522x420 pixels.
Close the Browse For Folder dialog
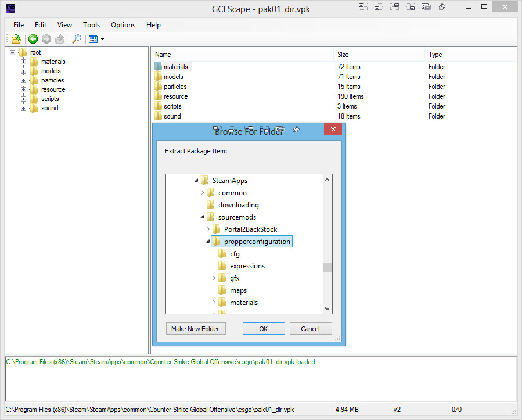(333, 129)
